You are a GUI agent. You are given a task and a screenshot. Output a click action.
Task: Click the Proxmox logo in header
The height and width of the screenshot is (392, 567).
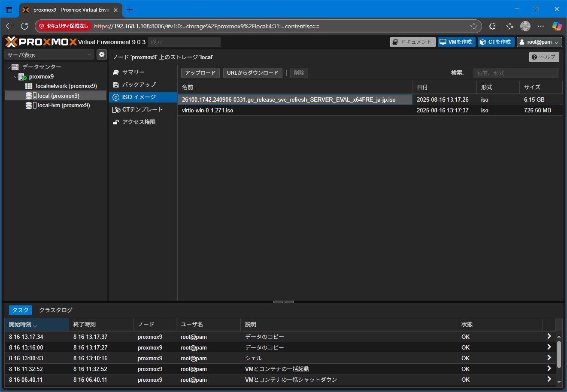point(41,42)
